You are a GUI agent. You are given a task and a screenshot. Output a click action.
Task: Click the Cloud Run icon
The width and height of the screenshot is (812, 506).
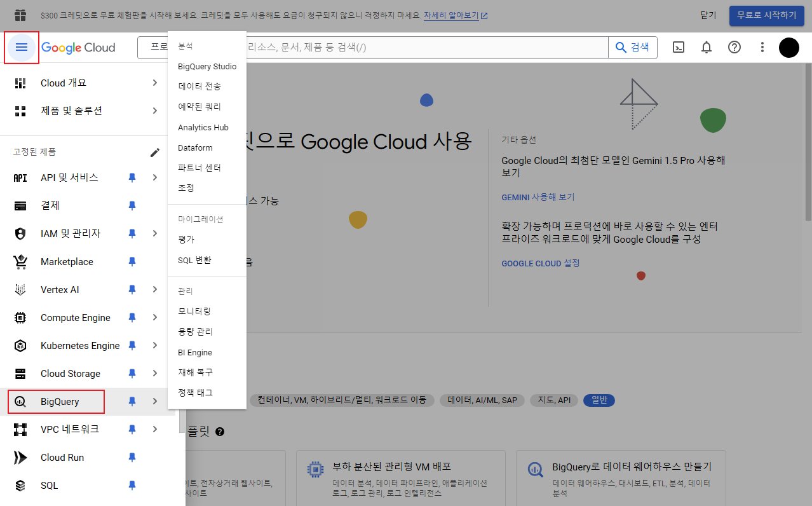tap(20, 458)
